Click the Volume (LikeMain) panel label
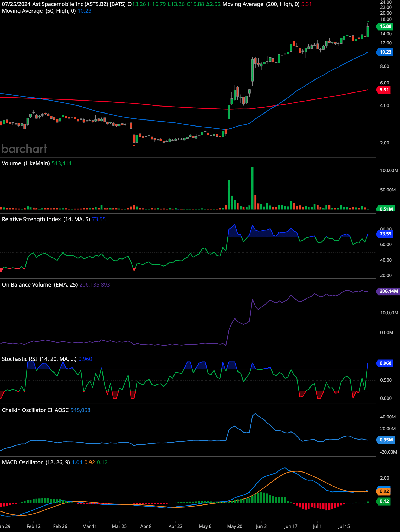The image size is (400, 532). (26, 163)
